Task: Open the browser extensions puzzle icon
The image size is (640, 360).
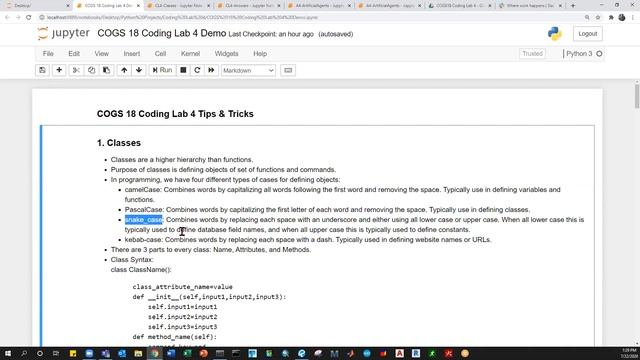Action: click(611, 18)
